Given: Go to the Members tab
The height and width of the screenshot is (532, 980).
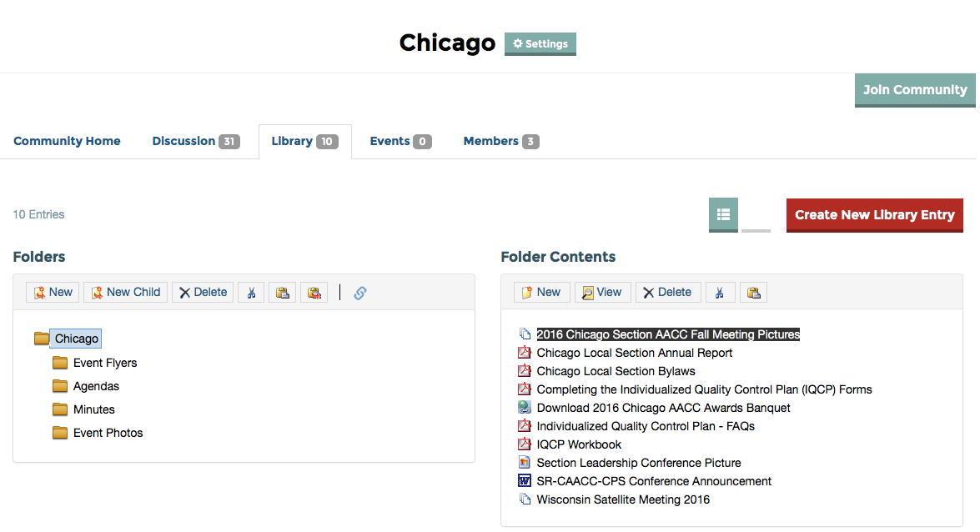Looking at the screenshot, I should (501, 141).
